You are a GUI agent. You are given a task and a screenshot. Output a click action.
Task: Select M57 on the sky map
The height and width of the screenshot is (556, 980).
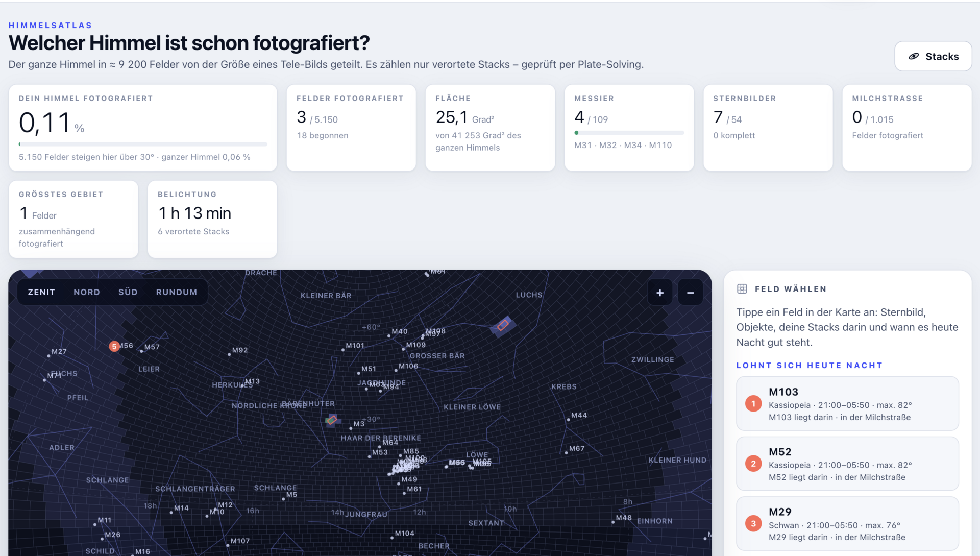[141, 351]
